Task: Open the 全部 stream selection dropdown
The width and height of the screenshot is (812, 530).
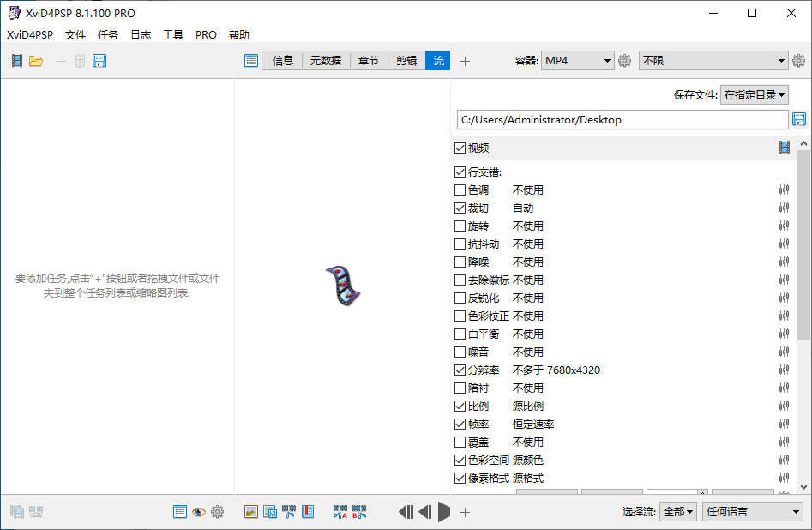Action: tap(678, 512)
